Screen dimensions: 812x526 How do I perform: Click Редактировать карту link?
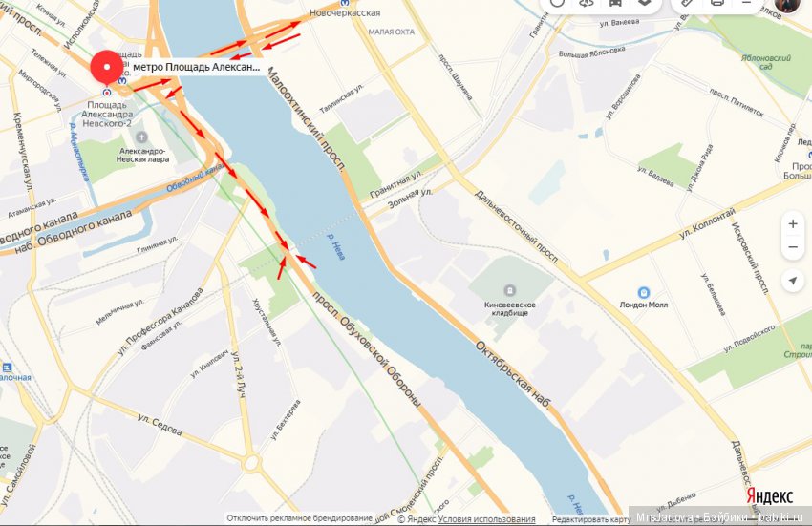591,519
